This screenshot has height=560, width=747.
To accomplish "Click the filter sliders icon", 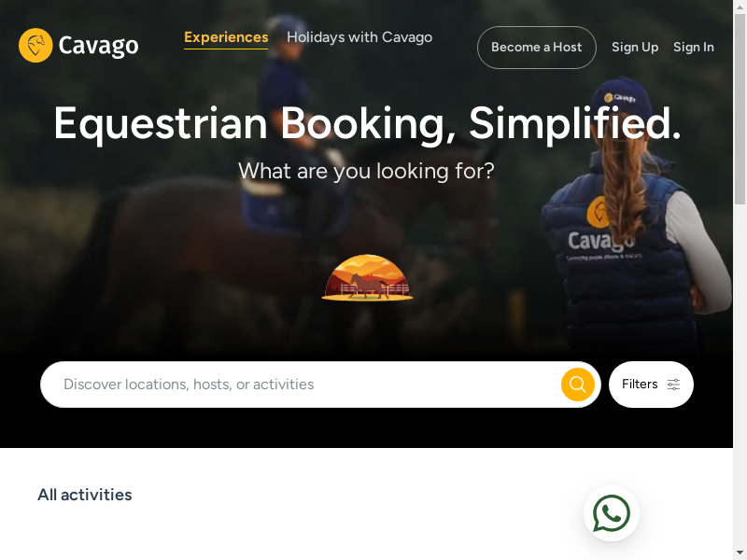I will (x=673, y=385).
